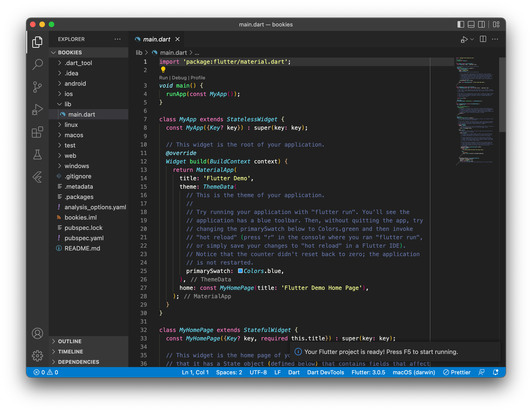Open the .gitignore file
532x412 pixels.
click(x=89, y=176)
